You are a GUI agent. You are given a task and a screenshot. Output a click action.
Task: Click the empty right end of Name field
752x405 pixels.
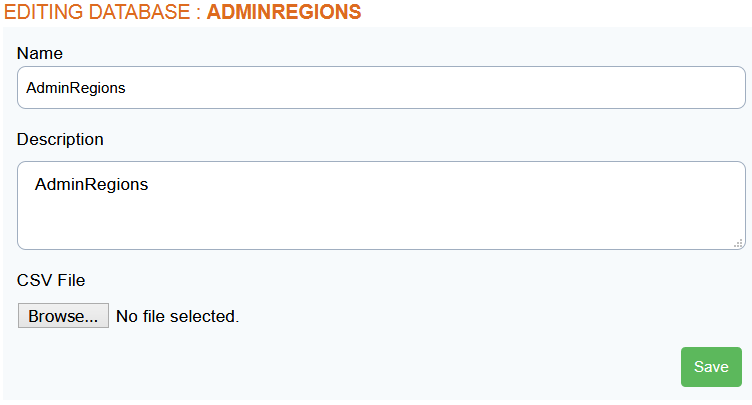click(x=695, y=88)
